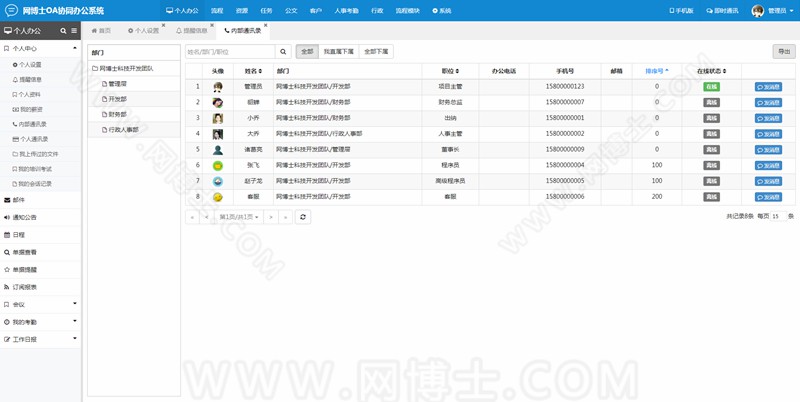The image size is (800, 402).
Task: Click the chat logo in the top-left header
Action: pos(11,10)
